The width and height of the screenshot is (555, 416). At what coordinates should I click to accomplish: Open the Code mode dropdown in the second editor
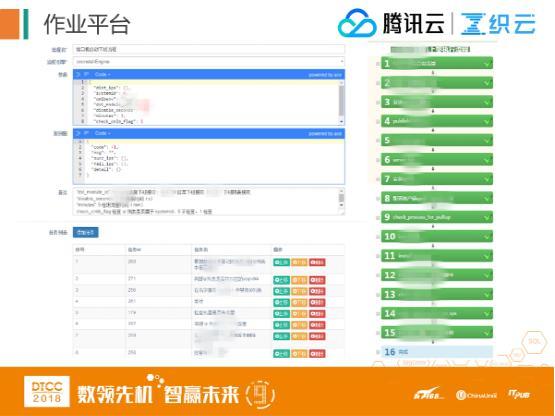pos(102,133)
